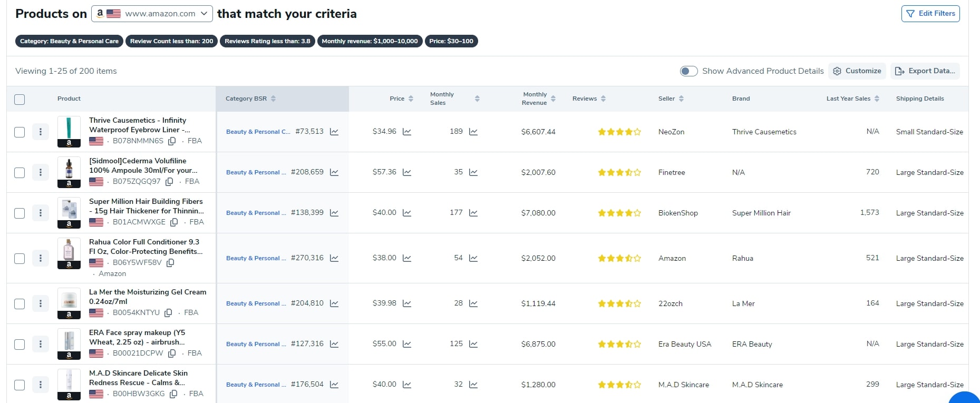Copy ASIN B075ZQGQ97
980x403 pixels.
pos(169,182)
